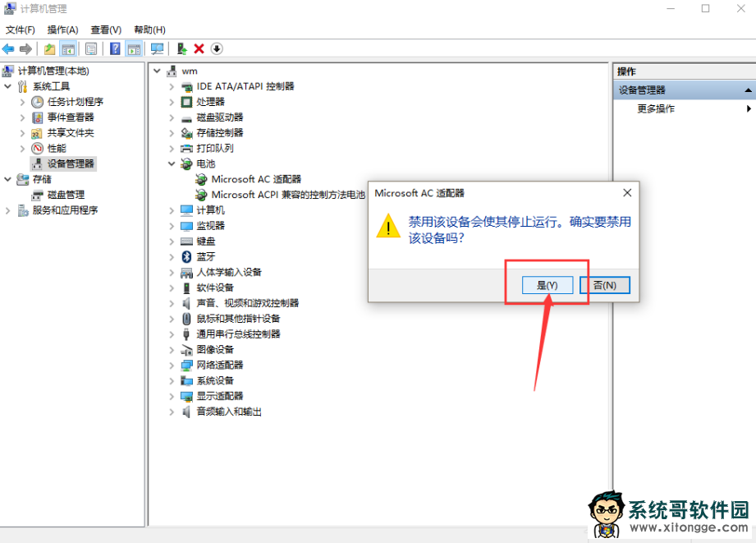Select the Scan for hardware changes icon
Viewport: 756px width, 543px height.
pyautogui.click(x=156, y=48)
